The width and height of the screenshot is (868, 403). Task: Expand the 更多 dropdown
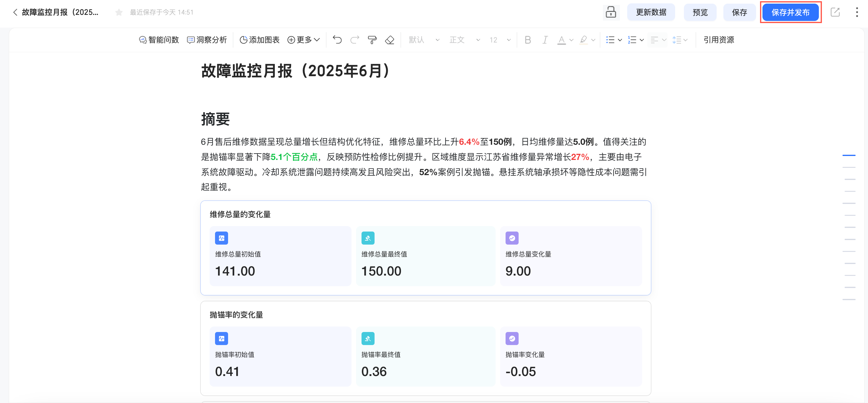tap(303, 40)
